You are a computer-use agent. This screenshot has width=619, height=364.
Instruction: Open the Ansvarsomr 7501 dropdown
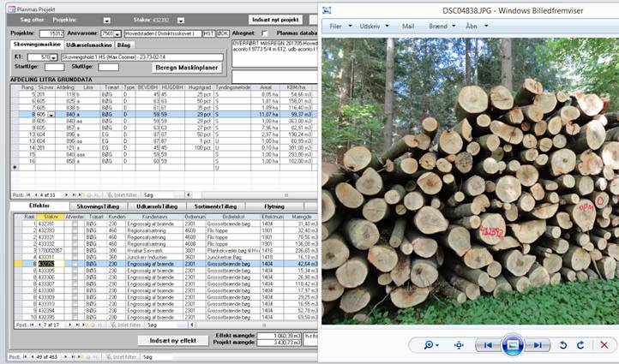[117, 34]
